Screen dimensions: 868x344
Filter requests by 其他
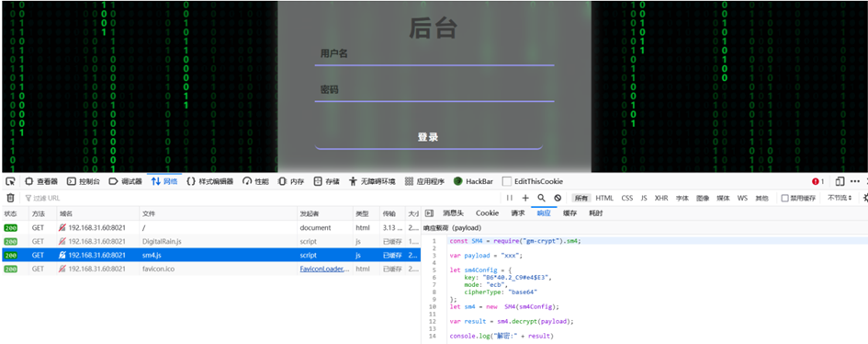click(x=761, y=198)
